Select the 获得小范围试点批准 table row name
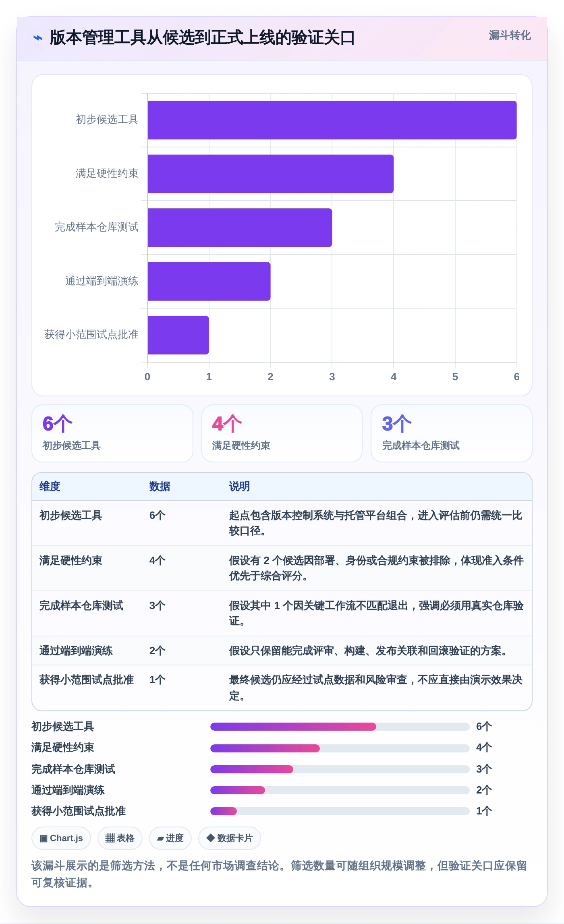Screen dimensions: 564x924 [87, 680]
